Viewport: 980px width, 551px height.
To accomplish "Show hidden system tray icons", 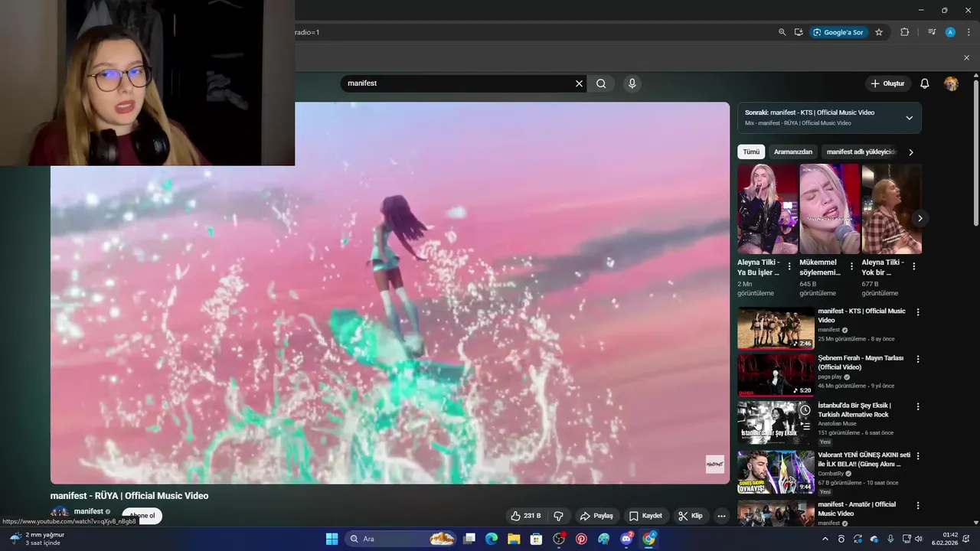I will click(x=825, y=539).
